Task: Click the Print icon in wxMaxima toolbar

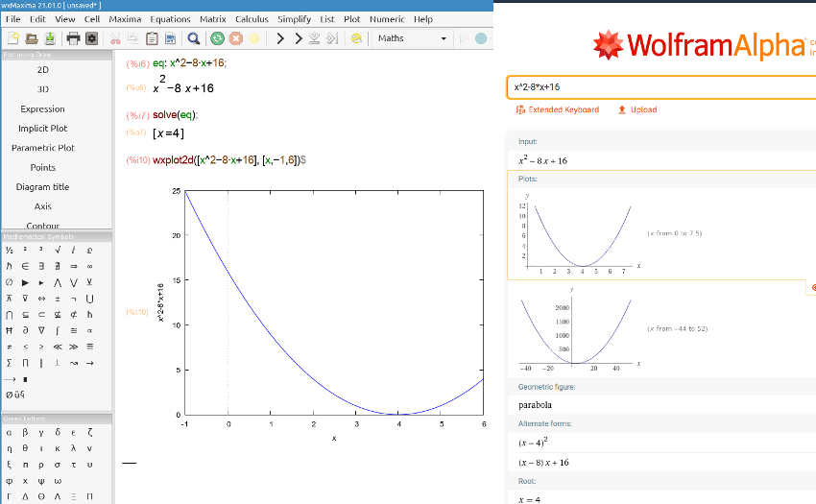Action: pyautogui.click(x=73, y=38)
